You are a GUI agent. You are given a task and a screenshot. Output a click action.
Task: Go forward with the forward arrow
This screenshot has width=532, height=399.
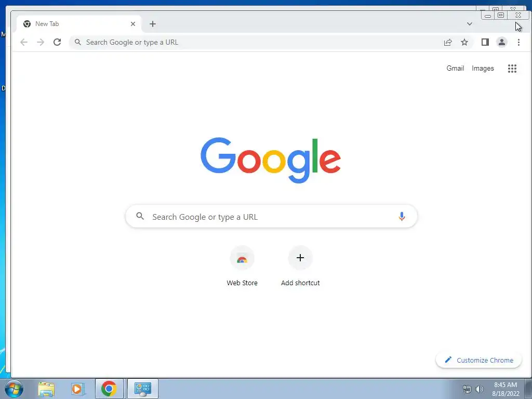coord(41,42)
